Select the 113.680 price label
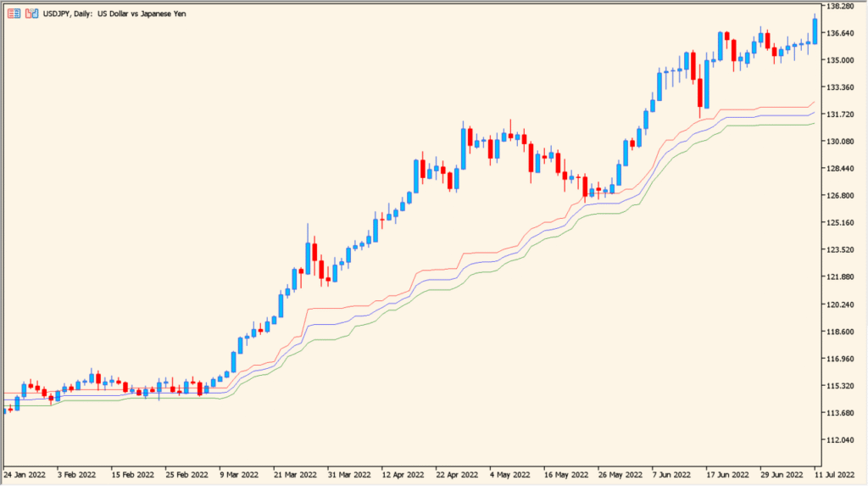Viewport: 868px width, 486px height. [840, 413]
